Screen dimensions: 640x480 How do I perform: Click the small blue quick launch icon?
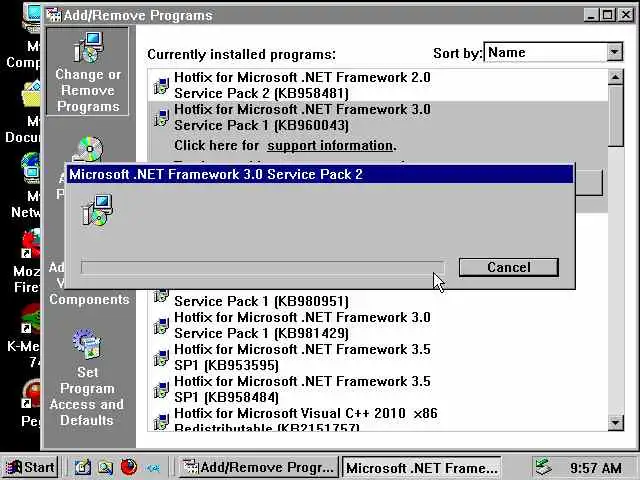[x=153, y=468]
